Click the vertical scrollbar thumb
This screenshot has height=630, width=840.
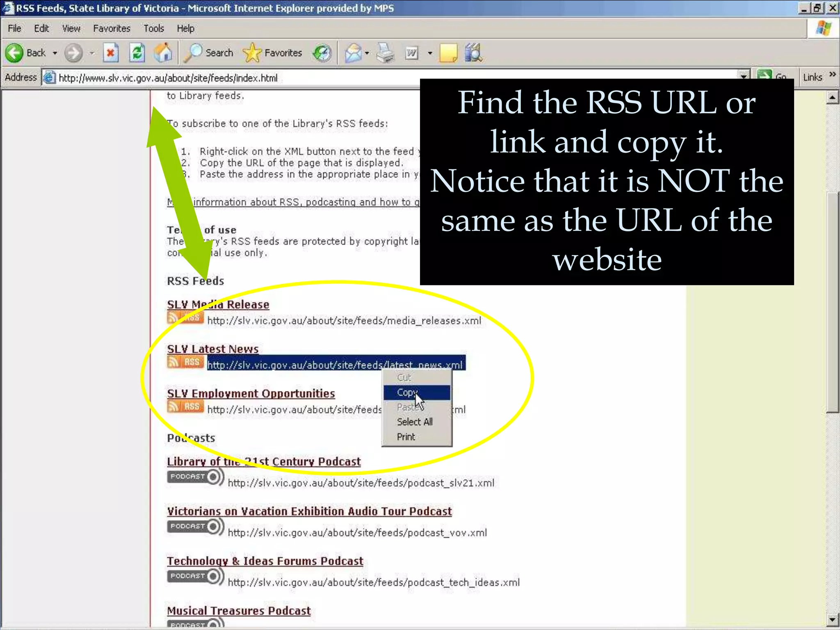point(833,302)
